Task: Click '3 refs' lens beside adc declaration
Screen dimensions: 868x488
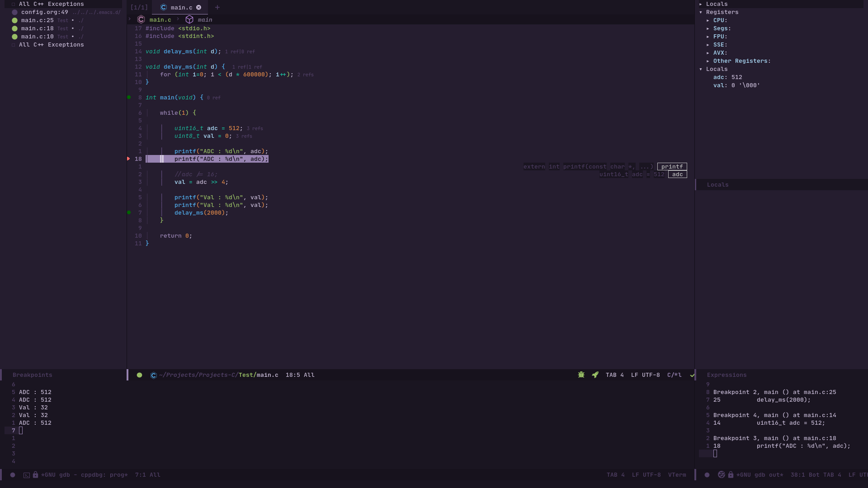Action: click(255, 128)
